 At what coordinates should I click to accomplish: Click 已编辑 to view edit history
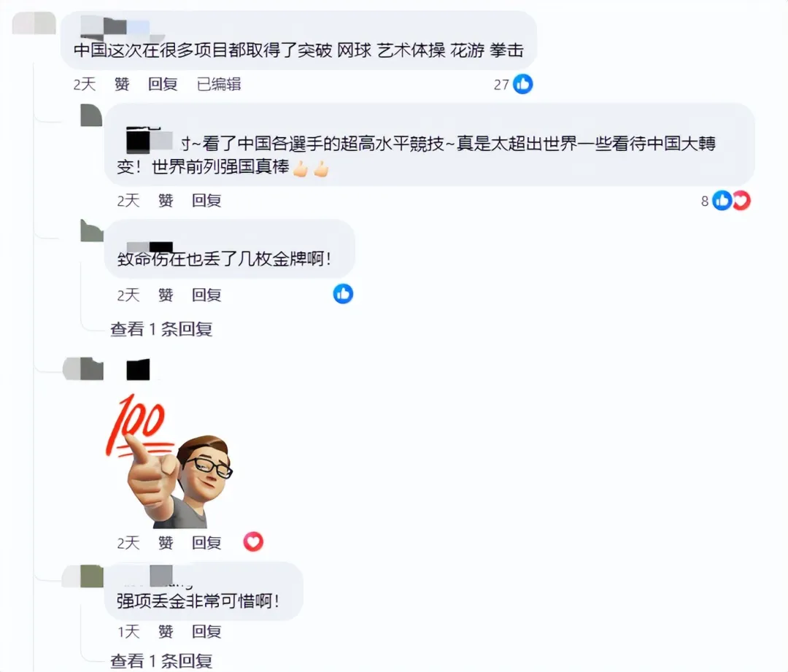point(219,84)
